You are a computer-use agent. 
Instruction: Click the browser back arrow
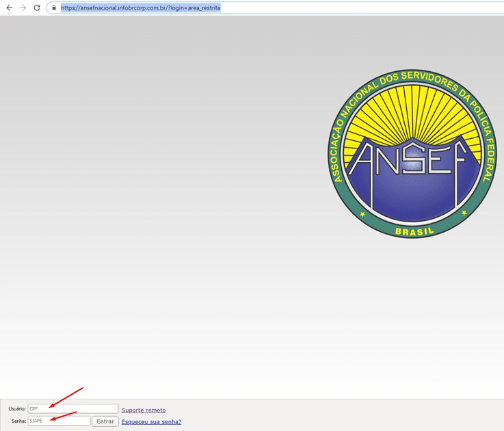click(9, 8)
